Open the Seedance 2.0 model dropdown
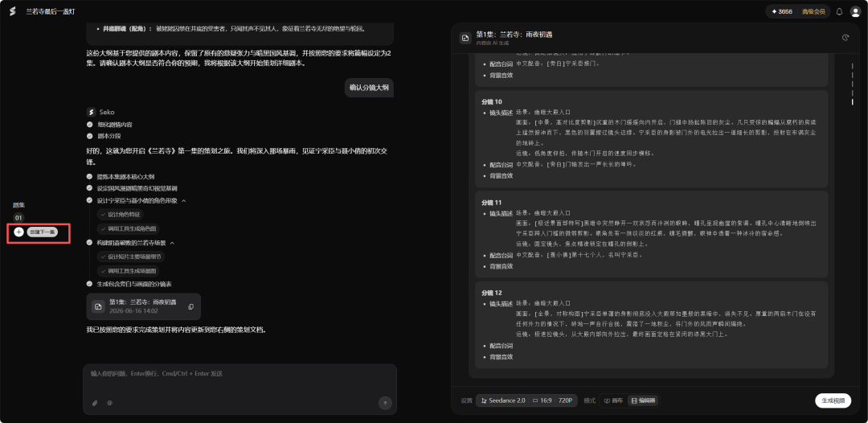868x423 pixels. 503,400
